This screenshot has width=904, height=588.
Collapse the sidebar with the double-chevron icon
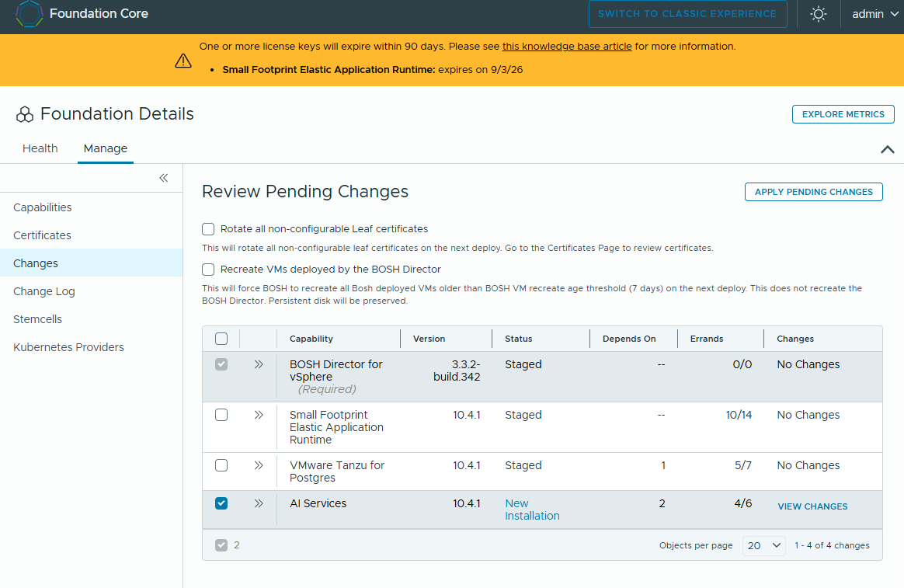point(164,178)
